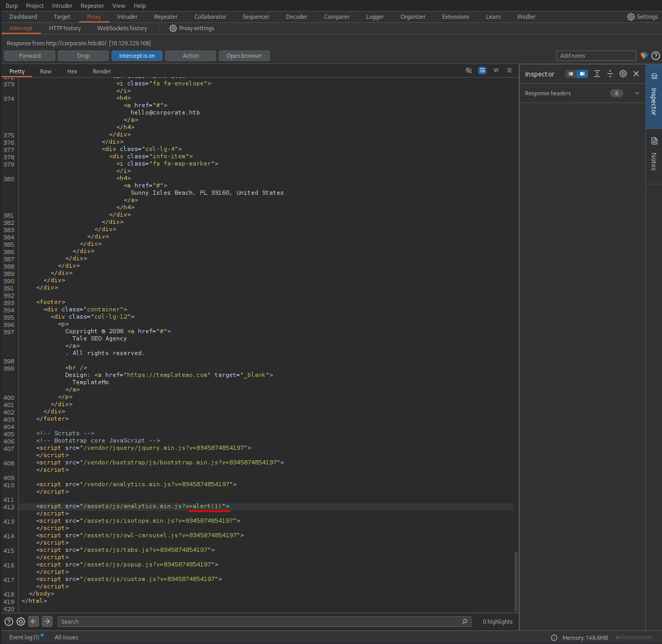Open the Repeater tool tab

166,17
